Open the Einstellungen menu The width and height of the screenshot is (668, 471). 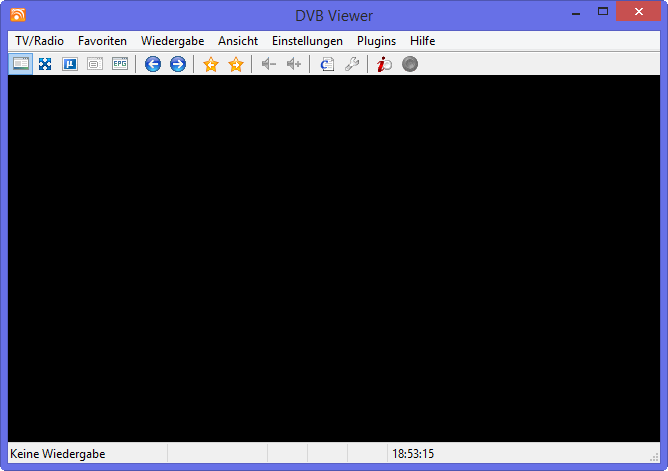coord(308,41)
